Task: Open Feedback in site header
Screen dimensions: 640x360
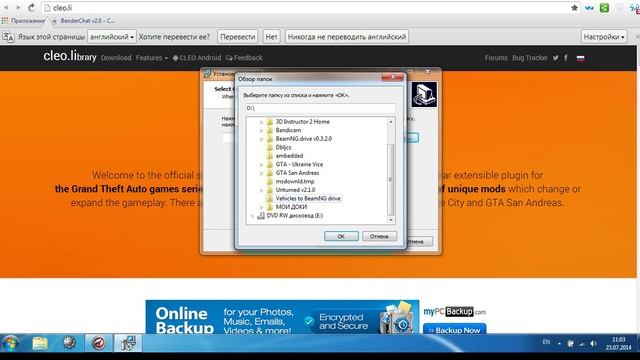Action: [x=244, y=58]
